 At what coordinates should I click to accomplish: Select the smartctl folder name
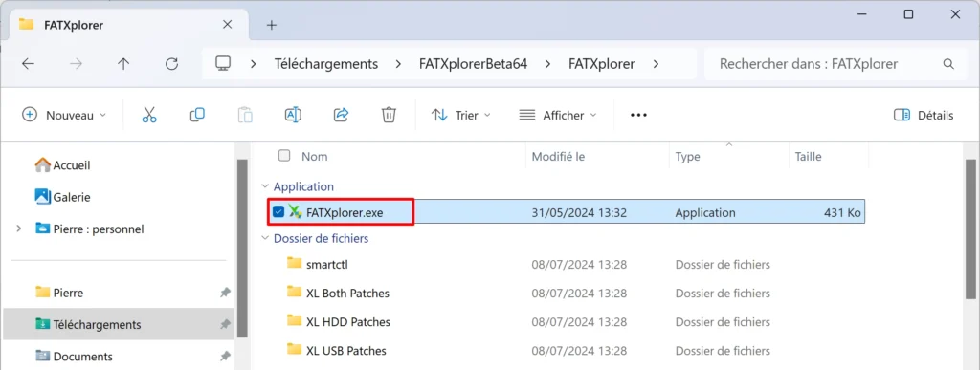[x=327, y=264]
